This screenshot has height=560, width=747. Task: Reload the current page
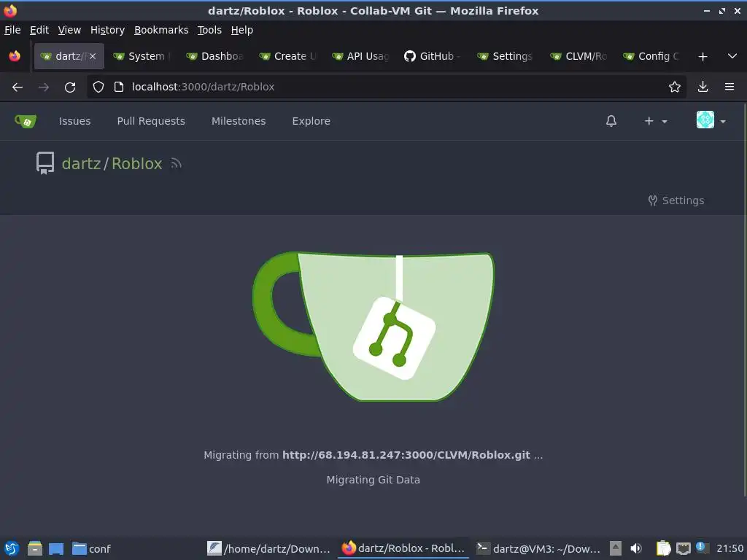70,87
